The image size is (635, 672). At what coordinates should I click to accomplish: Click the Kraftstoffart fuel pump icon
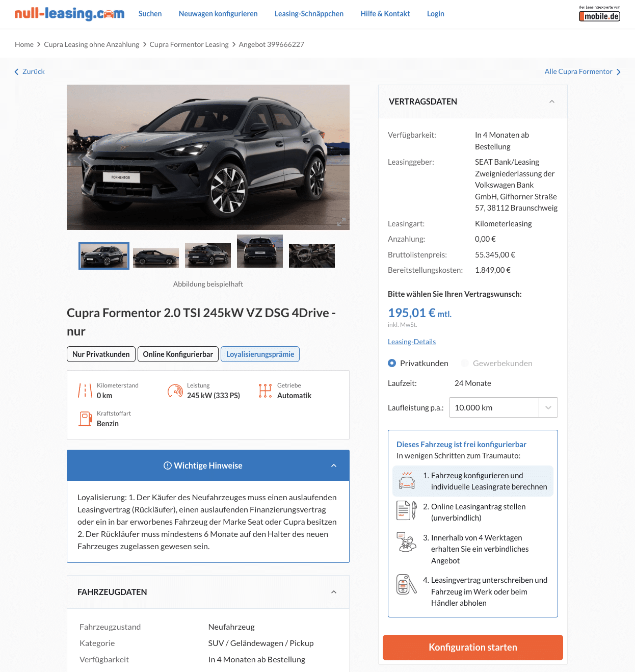pos(85,419)
